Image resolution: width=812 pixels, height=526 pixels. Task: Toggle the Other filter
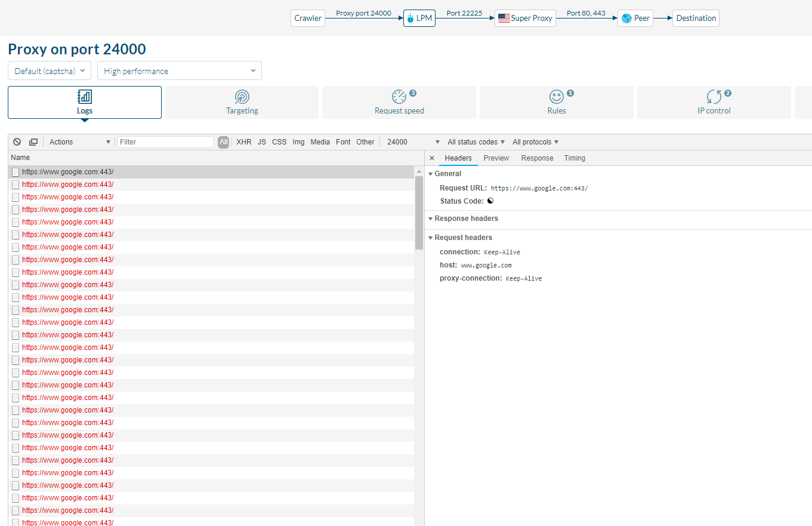(x=366, y=142)
